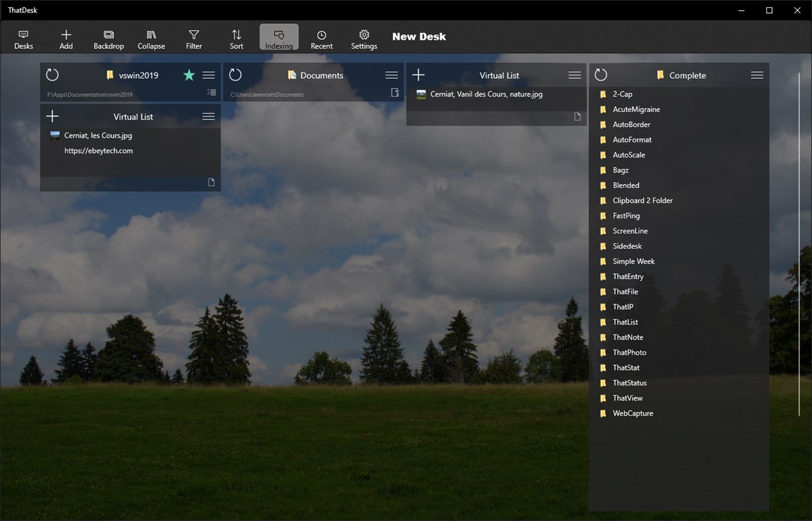Open the Documents panel menu
This screenshot has height=521, width=812.
click(391, 75)
